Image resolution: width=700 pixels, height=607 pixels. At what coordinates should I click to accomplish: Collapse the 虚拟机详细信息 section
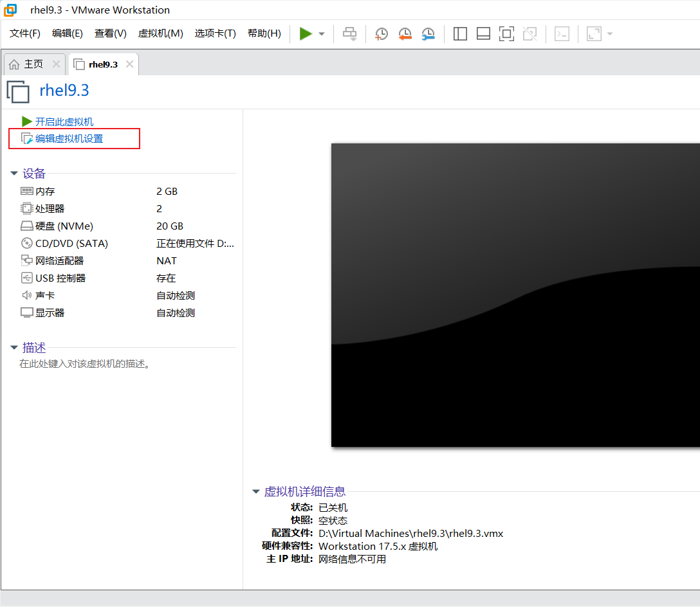point(256,491)
